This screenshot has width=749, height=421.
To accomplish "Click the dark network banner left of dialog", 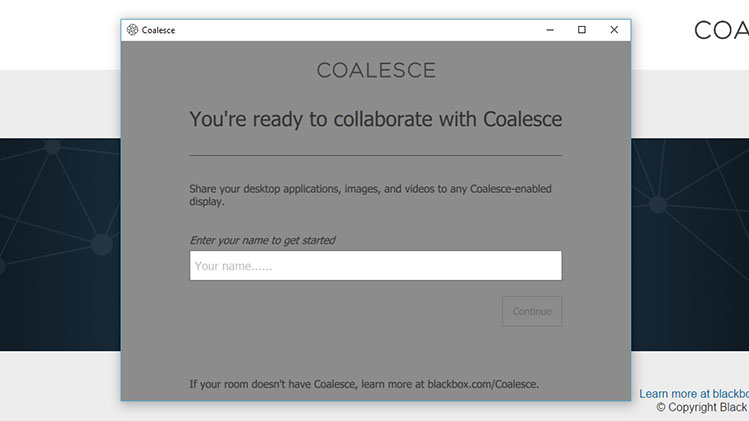I will [x=60, y=245].
